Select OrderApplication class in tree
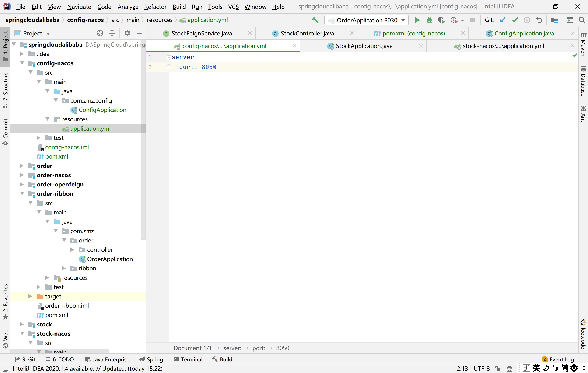The image size is (588, 373). pos(110,259)
